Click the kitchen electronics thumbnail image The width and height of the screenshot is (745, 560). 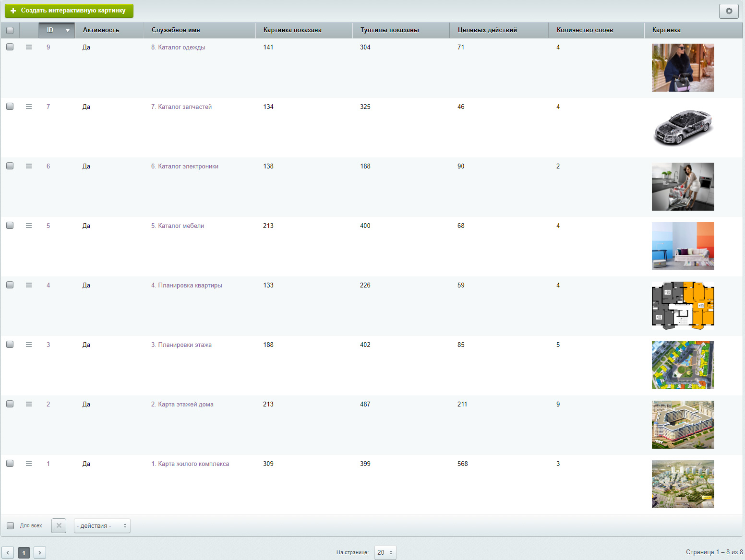(x=683, y=187)
